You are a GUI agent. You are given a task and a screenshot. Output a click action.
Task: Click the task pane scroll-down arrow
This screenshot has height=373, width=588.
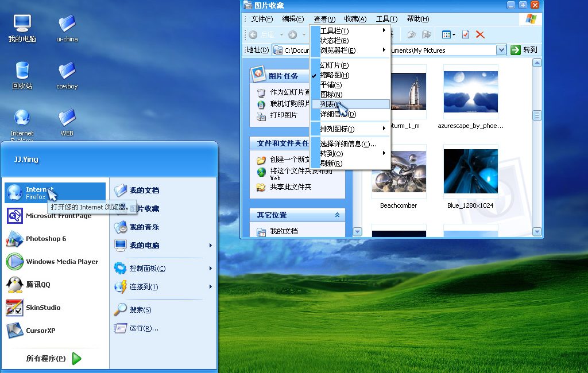click(x=357, y=232)
